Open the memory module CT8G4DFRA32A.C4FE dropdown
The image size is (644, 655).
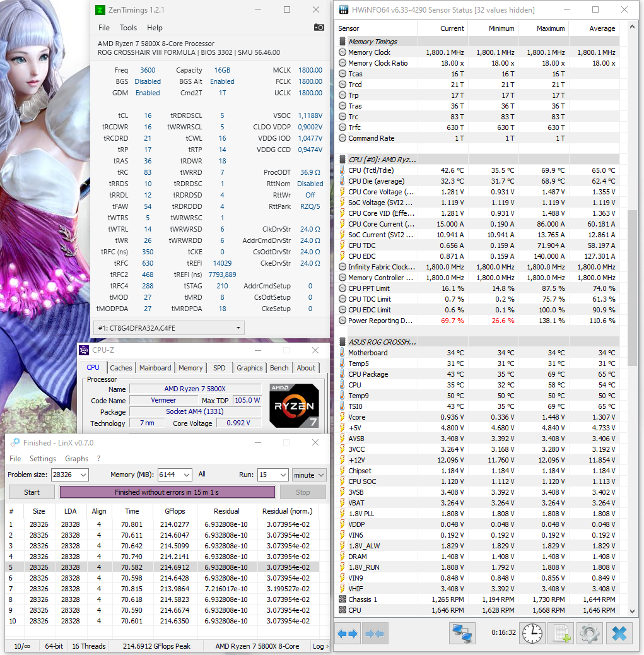[x=168, y=328]
